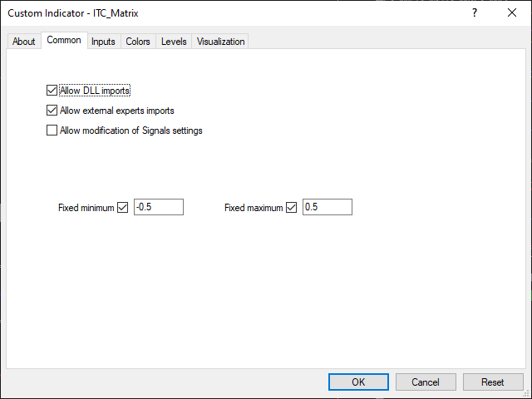Click the Reset button
This screenshot has width=532, height=399.
pos(492,382)
